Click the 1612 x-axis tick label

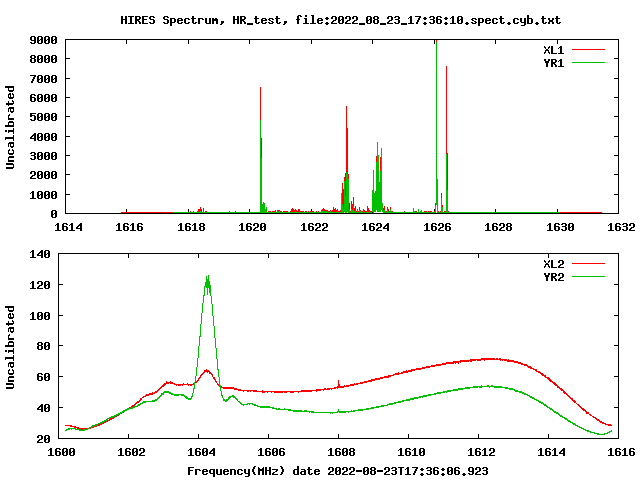(481, 452)
